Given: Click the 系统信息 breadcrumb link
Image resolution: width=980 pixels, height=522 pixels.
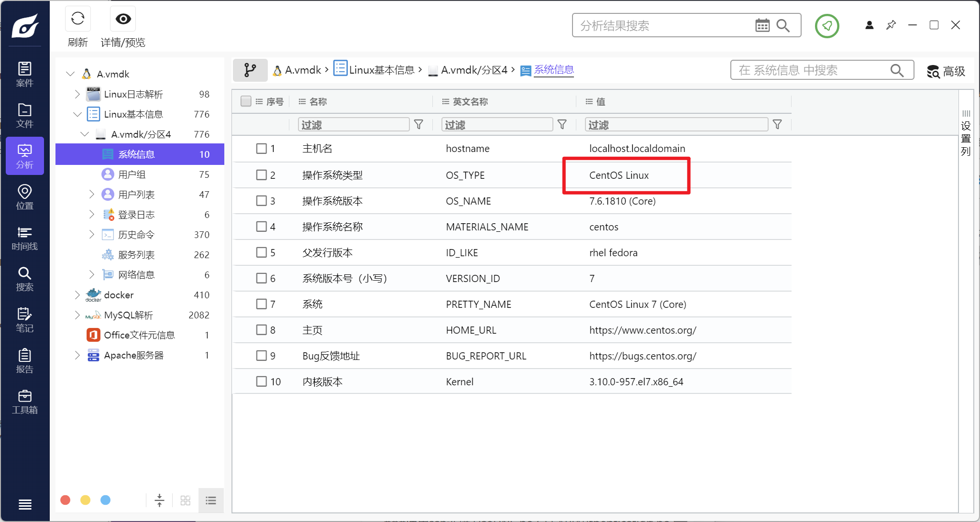Looking at the screenshot, I should click(553, 70).
